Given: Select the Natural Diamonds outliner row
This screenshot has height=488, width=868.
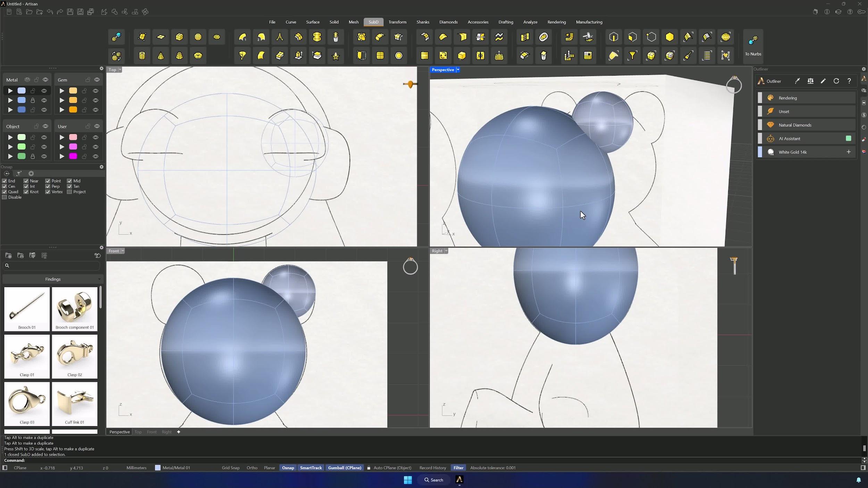Looking at the screenshot, I should [x=806, y=125].
